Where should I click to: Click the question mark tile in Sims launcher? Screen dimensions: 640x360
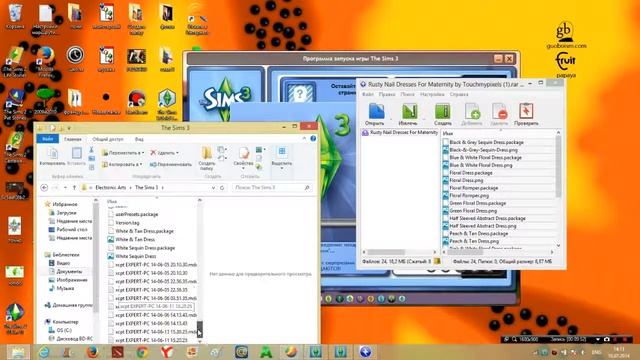pos(300,93)
